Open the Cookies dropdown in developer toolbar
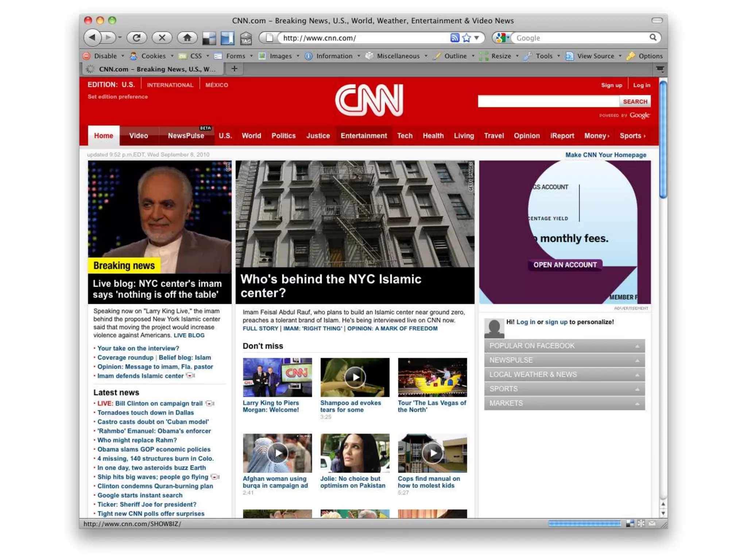The height and width of the screenshot is (560, 747). pos(153,56)
